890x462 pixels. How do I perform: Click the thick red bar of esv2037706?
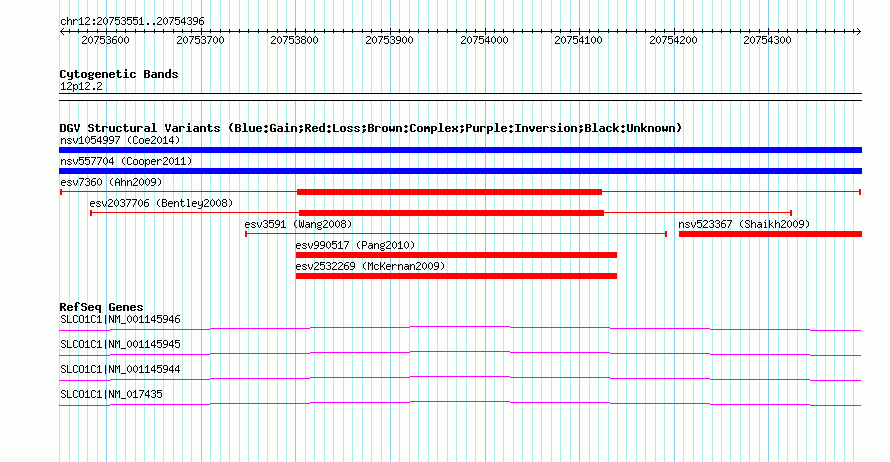(451, 213)
